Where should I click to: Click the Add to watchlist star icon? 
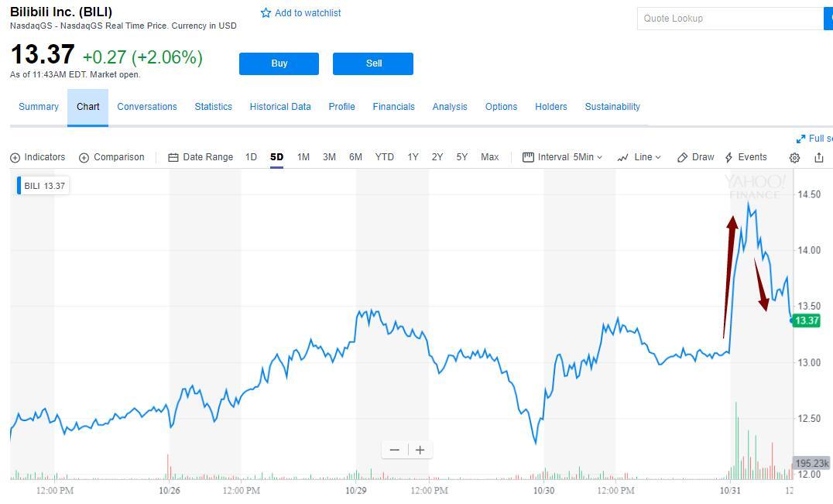pos(266,13)
